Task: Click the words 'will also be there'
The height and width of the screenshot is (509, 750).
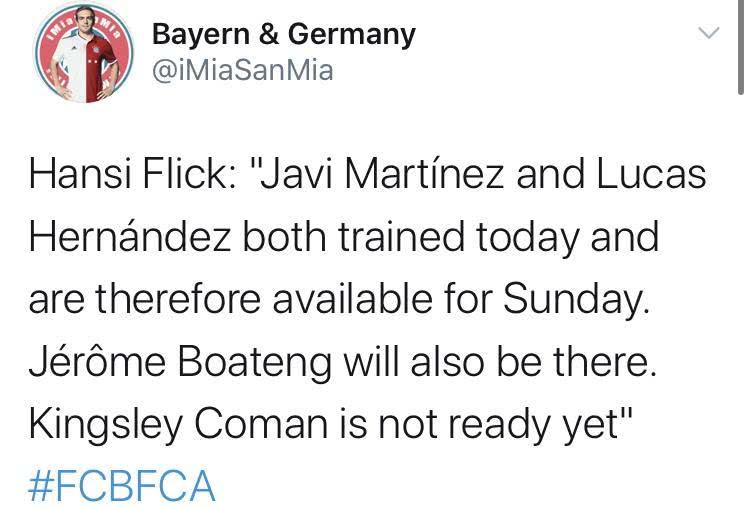Action: point(496,361)
